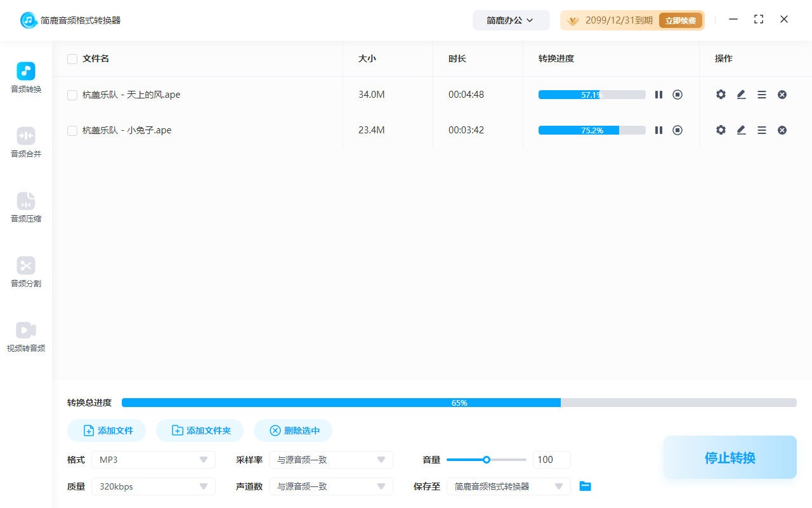
Task: Select the checkbox for 小兔子.ape
Action: tap(72, 130)
